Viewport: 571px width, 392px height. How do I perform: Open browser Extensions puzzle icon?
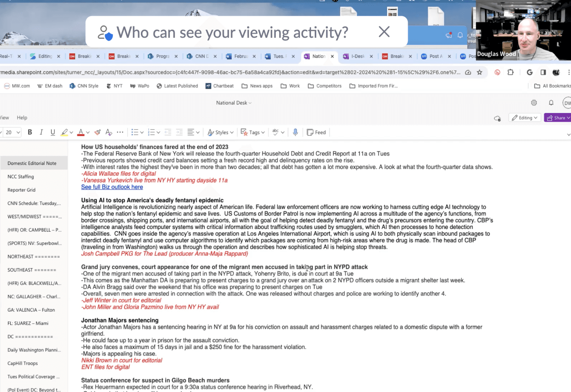click(510, 72)
